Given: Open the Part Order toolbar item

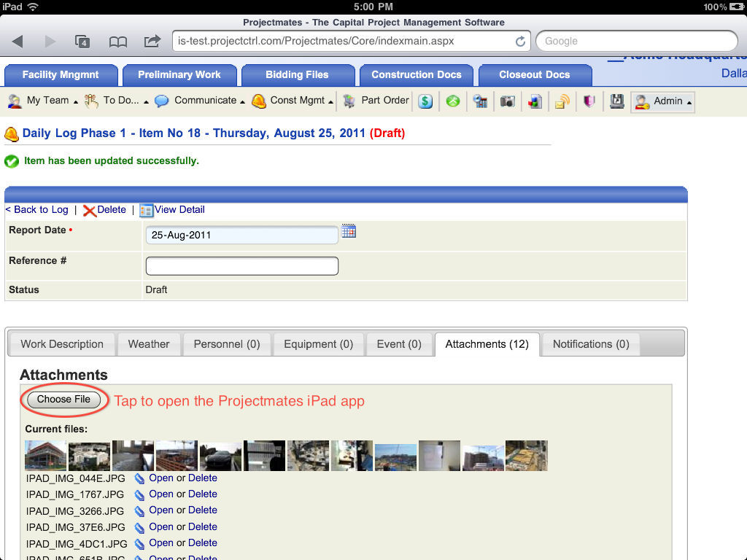Looking at the screenshot, I should [376, 101].
